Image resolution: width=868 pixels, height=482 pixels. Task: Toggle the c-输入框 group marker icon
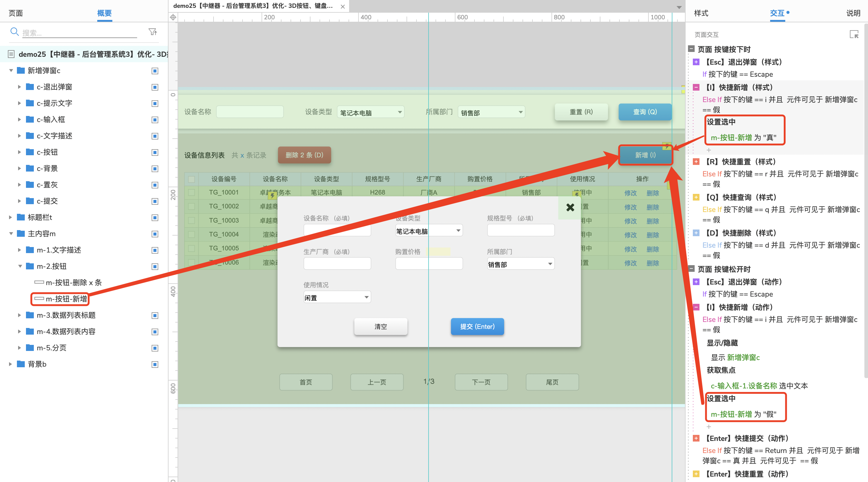tap(155, 120)
